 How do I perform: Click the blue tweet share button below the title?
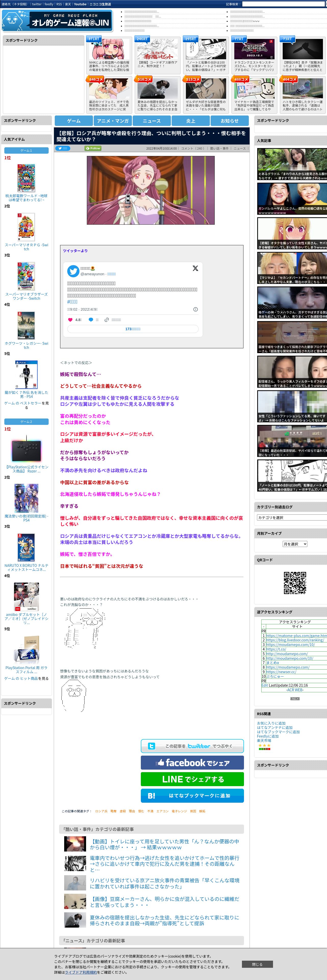63,148
